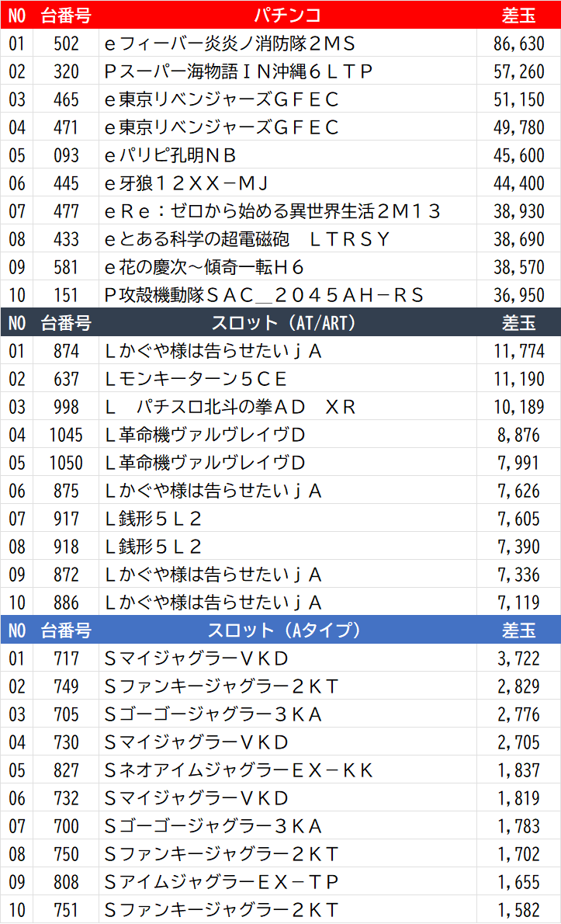Viewport: 561px width, 924px height.
Task: Select L パチスロ北斗の拳AD XR name
Action: coord(230,407)
